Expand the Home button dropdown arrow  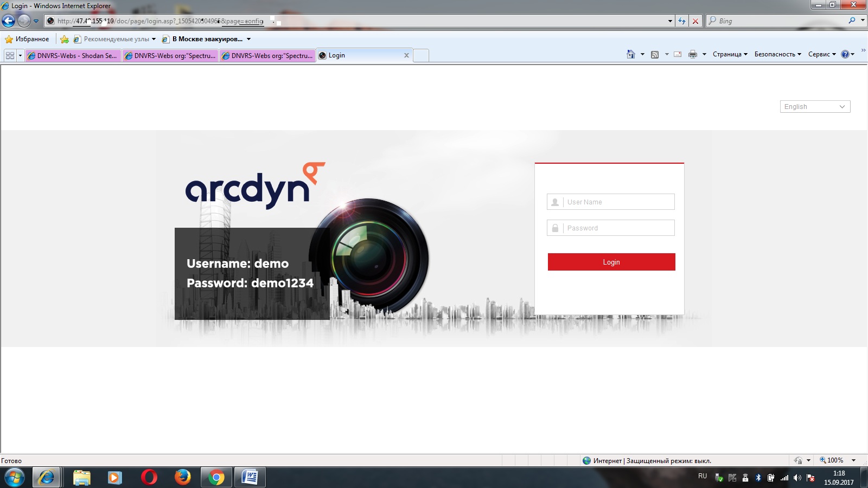pyautogui.click(x=642, y=54)
